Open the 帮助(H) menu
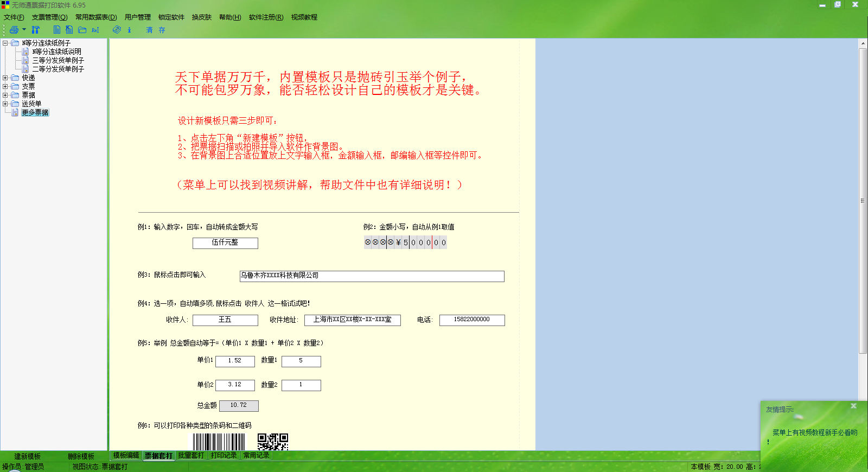The width and height of the screenshot is (868, 472). tap(230, 17)
